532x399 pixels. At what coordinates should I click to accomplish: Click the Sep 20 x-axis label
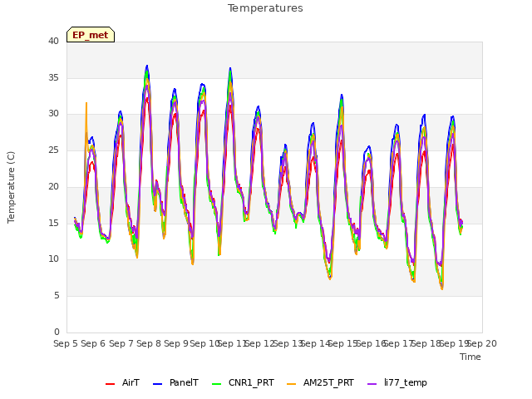482,343
